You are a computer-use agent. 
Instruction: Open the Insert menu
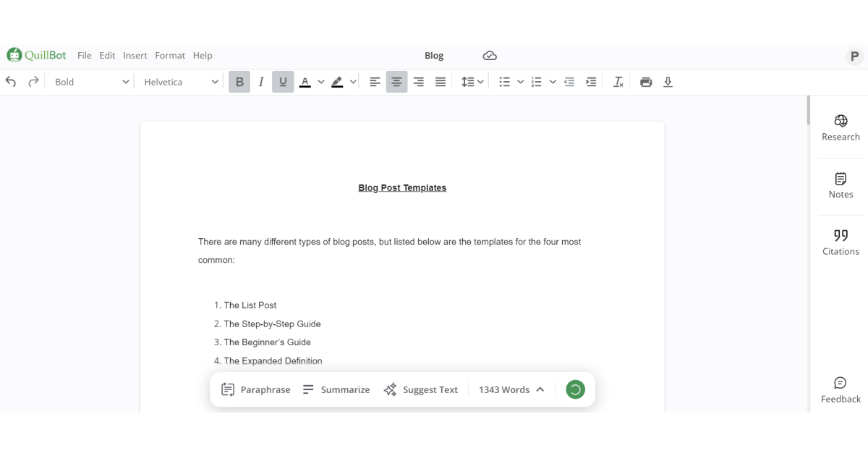[135, 55]
